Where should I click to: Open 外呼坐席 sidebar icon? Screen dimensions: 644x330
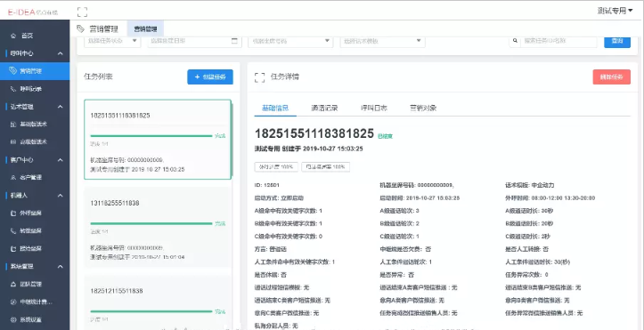(12, 213)
